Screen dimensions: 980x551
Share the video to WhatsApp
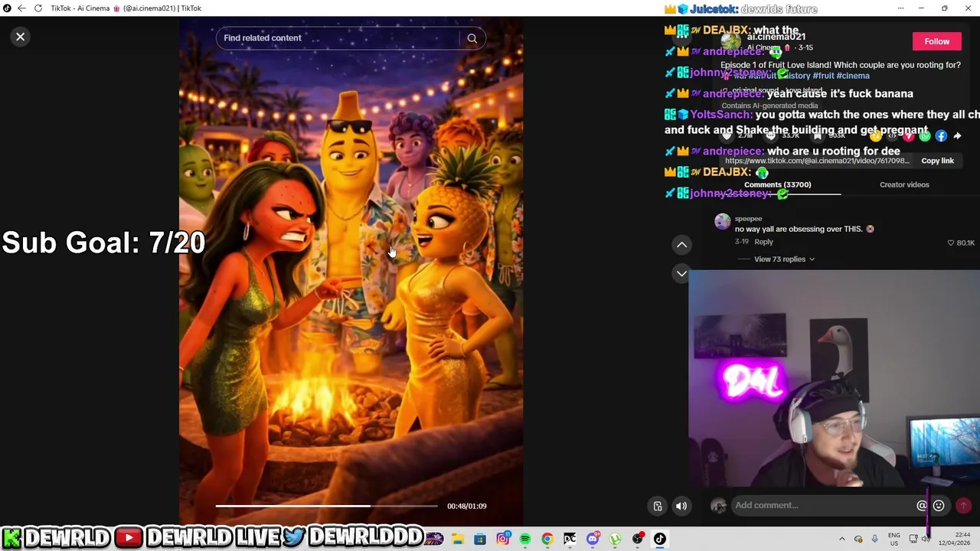925,135
